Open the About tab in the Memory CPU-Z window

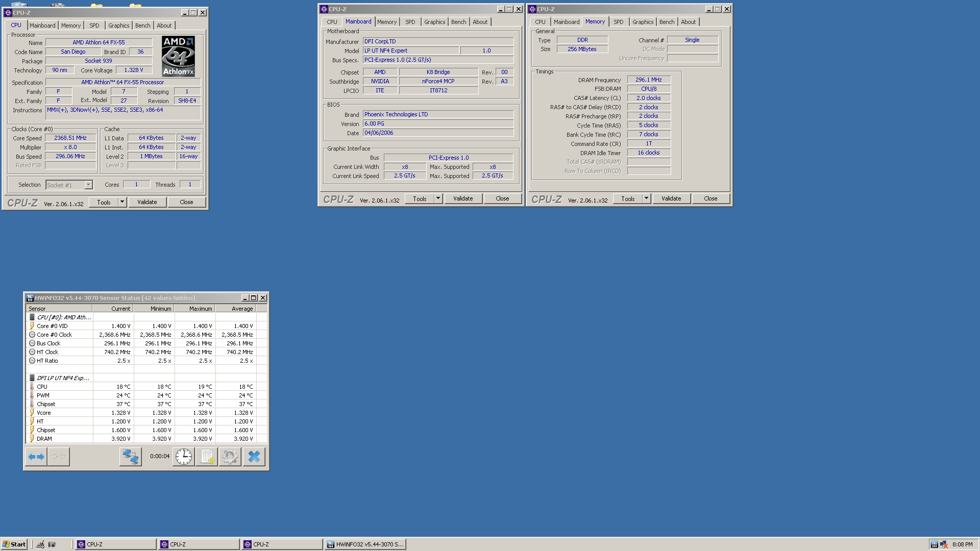point(689,22)
